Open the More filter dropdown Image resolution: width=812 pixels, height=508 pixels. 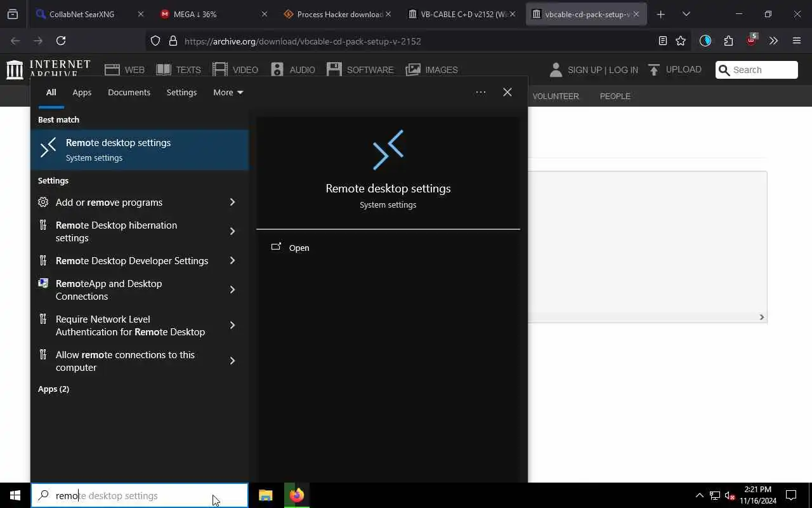coord(228,93)
